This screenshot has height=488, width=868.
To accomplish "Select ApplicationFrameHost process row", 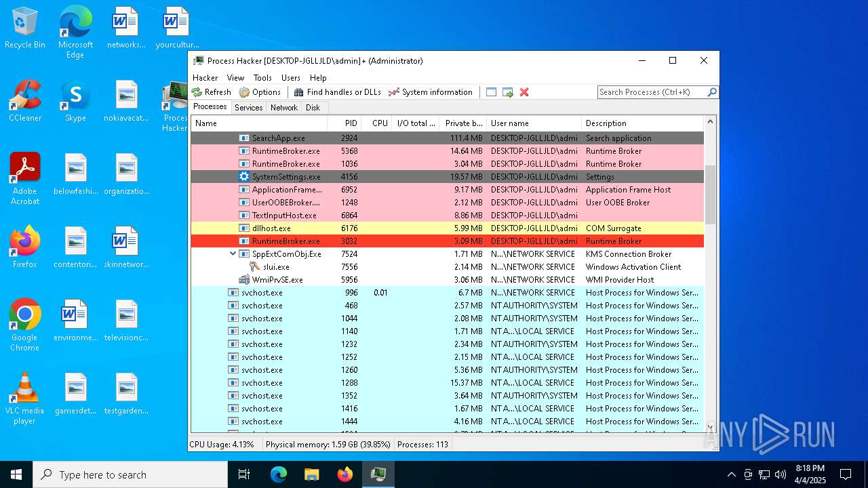I will tap(448, 190).
